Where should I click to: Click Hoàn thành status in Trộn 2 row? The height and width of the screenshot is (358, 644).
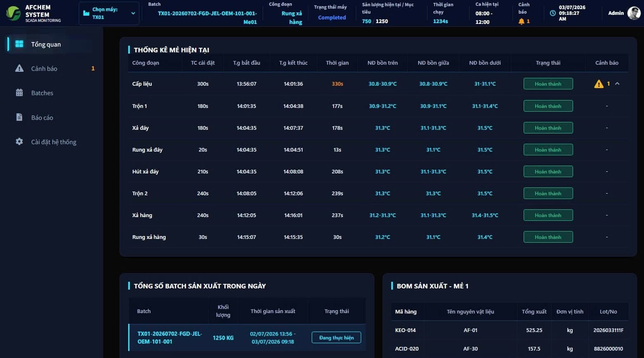pos(548,193)
